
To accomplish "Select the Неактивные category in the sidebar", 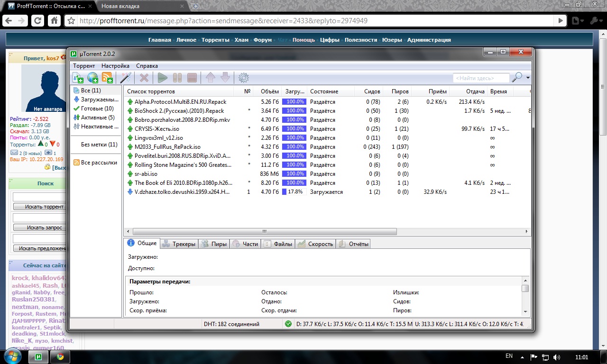I will pyautogui.click(x=96, y=127).
